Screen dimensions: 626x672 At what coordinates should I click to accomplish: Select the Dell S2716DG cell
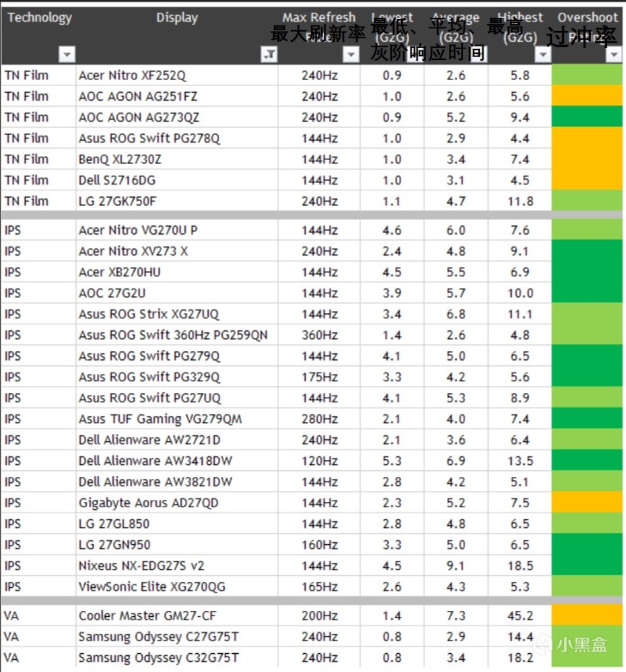tap(177, 180)
